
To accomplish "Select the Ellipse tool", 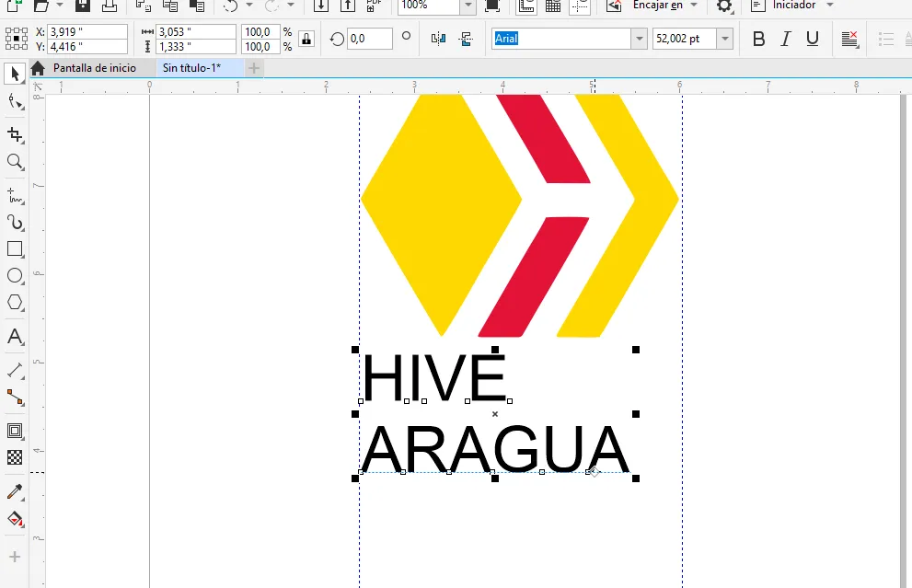I will click(15, 276).
